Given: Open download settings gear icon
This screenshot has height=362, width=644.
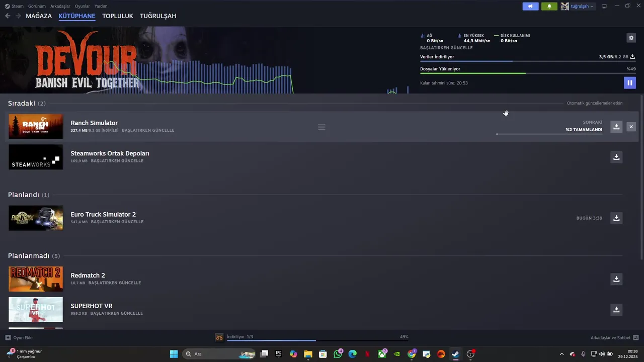Looking at the screenshot, I should click(x=631, y=38).
